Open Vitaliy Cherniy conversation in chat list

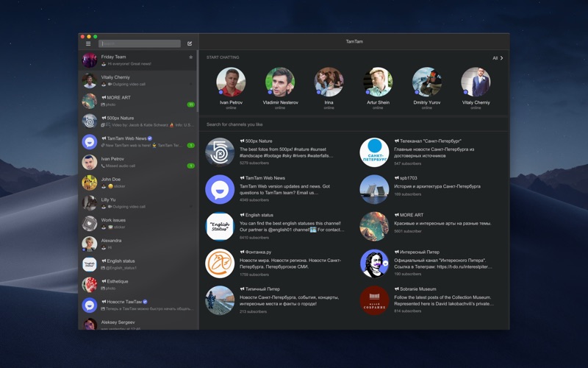138,80
